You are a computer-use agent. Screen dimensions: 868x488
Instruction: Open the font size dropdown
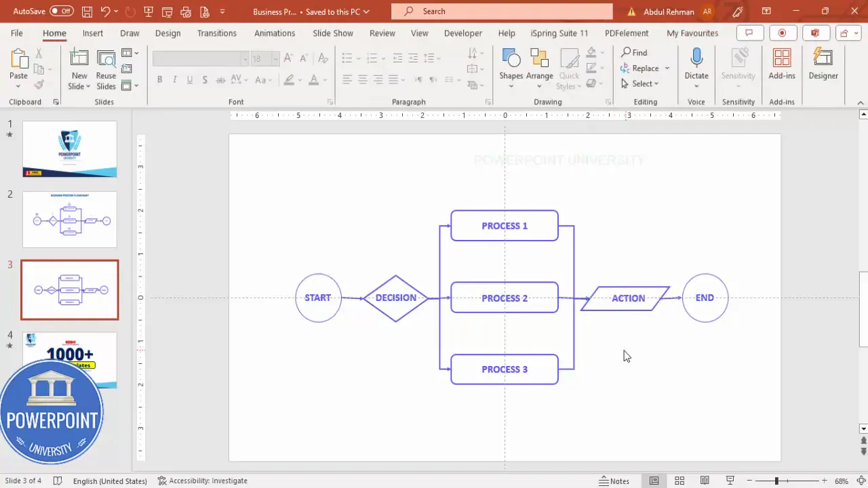[x=275, y=59]
